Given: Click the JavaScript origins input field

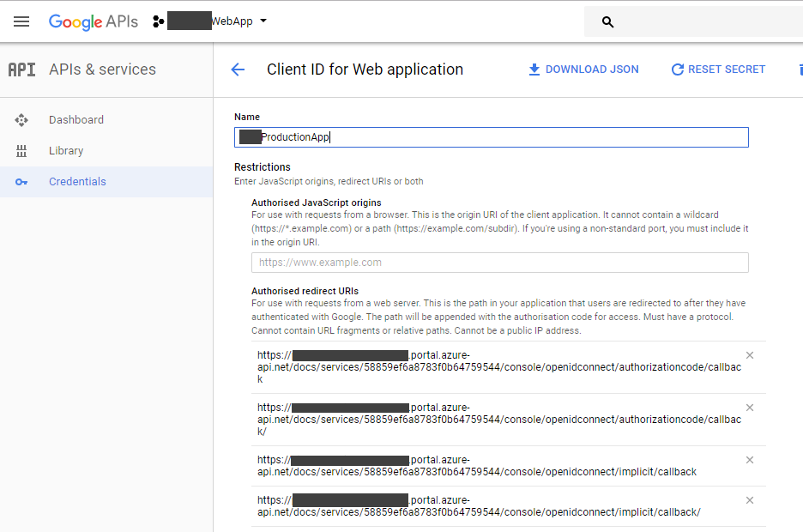Looking at the screenshot, I should point(500,263).
